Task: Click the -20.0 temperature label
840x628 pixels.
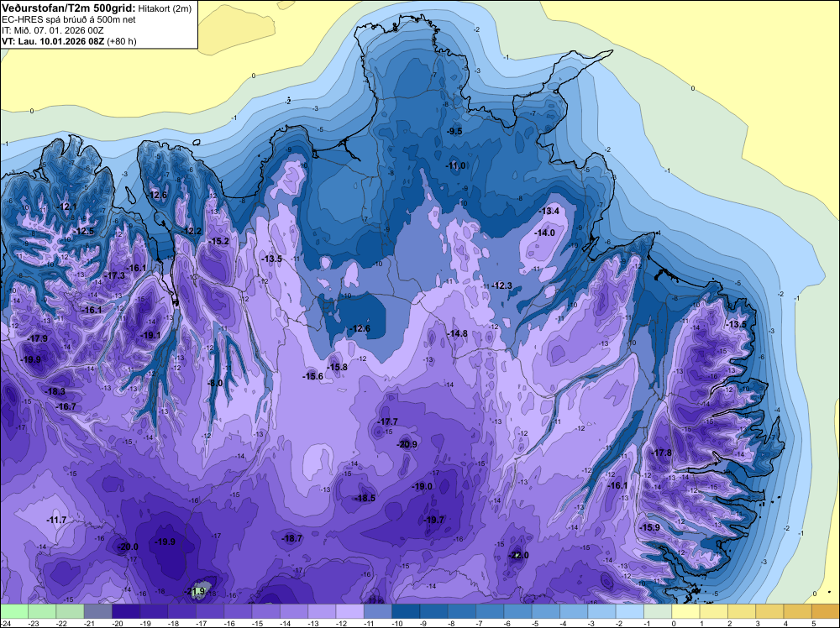Action: tap(128, 547)
